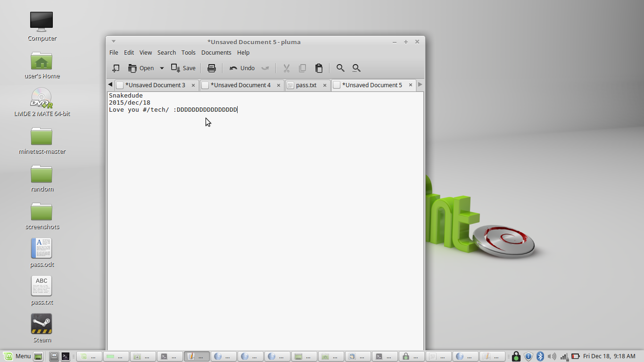
Task: Click the Open file toolbar button
Action: (x=141, y=68)
